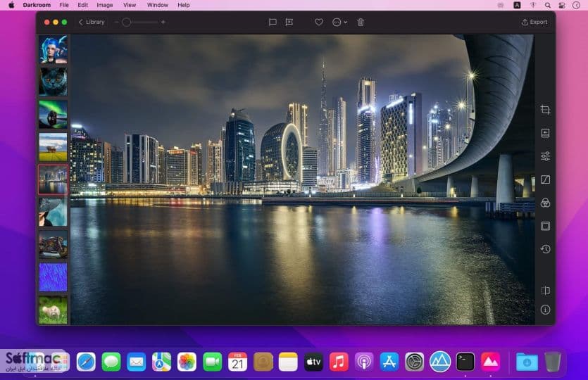This screenshot has height=380, width=588.
Task: Open the Image menu
Action: point(105,5)
